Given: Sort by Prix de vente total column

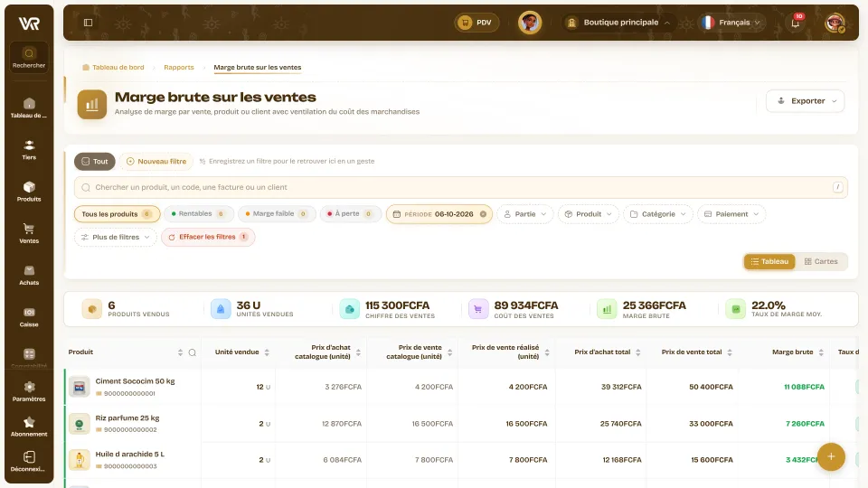Looking at the screenshot, I should 730,352.
